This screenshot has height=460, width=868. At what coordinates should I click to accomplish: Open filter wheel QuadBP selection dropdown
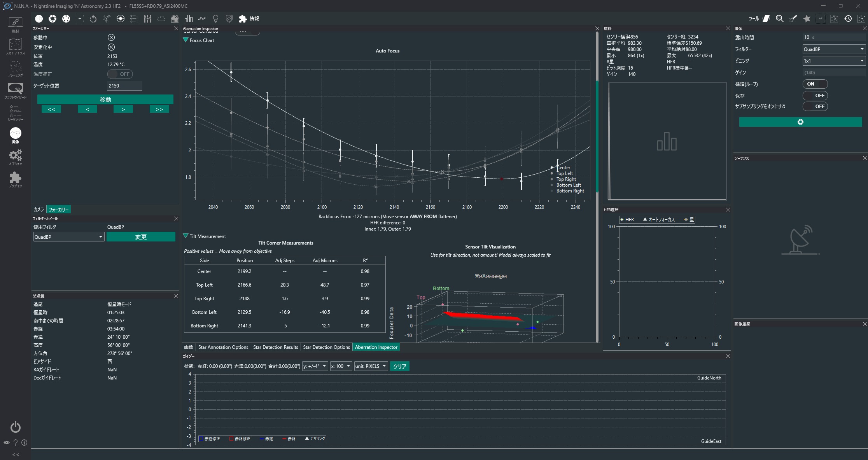click(69, 237)
